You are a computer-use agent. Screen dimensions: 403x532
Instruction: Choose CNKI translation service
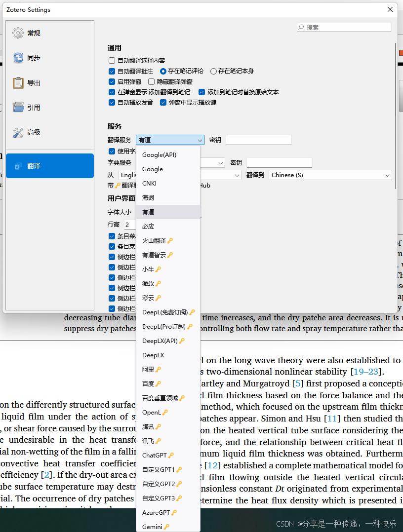click(x=168, y=183)
